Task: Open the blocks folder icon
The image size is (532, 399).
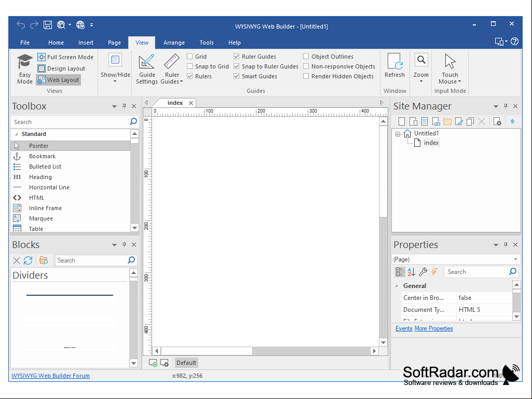Action: (x=44, y=260)
